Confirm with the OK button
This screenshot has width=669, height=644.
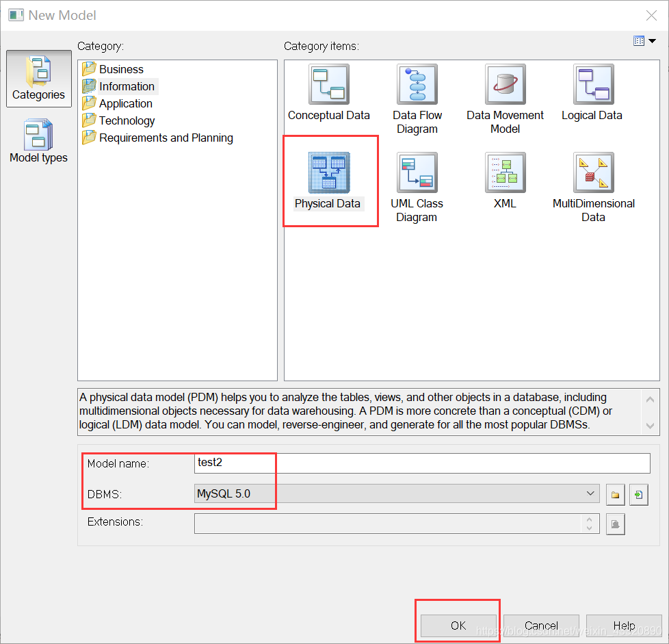[459, 626]
